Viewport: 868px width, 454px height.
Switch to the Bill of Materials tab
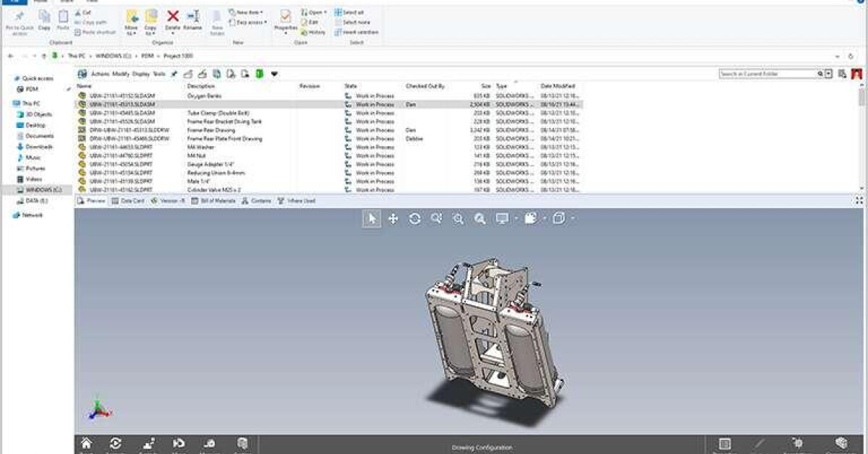214,201
